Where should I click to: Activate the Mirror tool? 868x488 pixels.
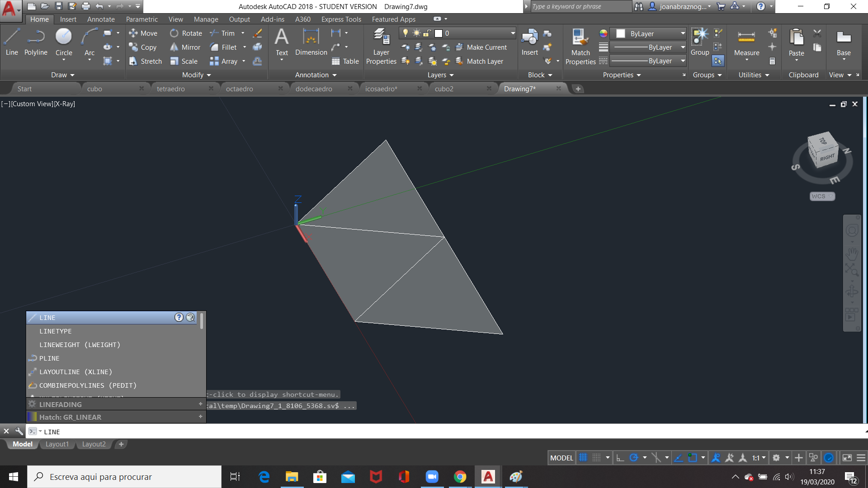click(185, 47)
